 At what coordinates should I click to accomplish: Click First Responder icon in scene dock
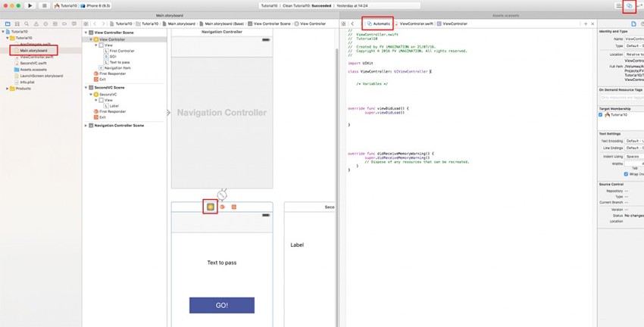(222, 207)
